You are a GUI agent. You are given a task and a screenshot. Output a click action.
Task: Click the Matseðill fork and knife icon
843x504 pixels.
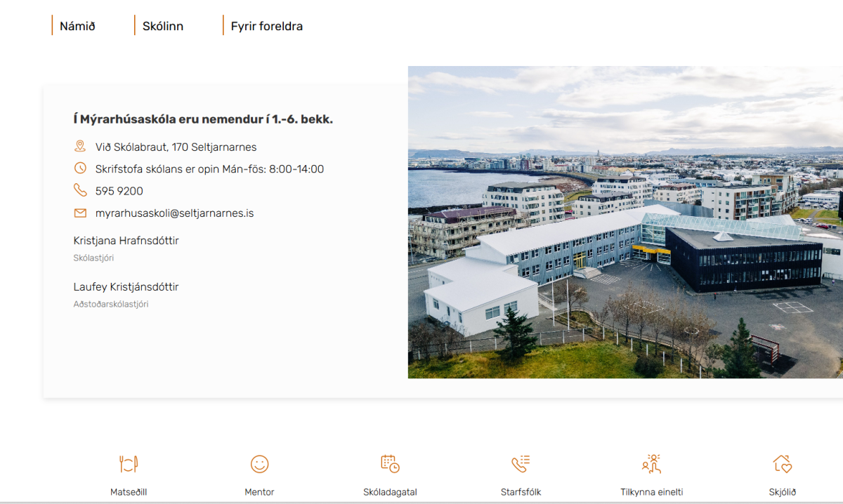pos(129,464)
